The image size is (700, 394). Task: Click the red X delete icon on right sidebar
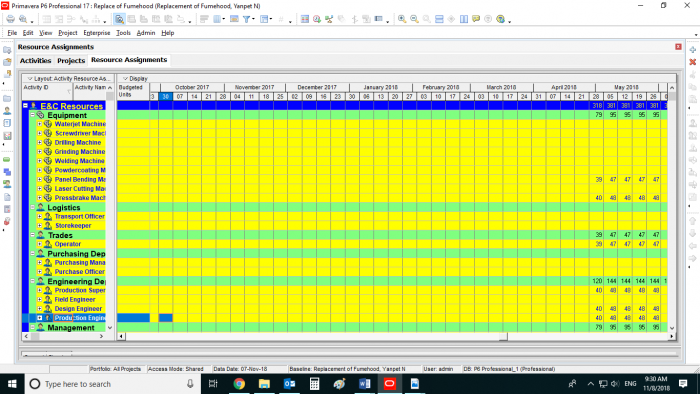[692, 62]
